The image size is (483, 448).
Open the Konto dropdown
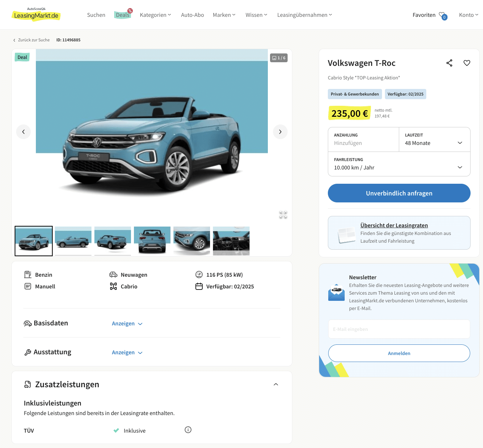[469, 15]
